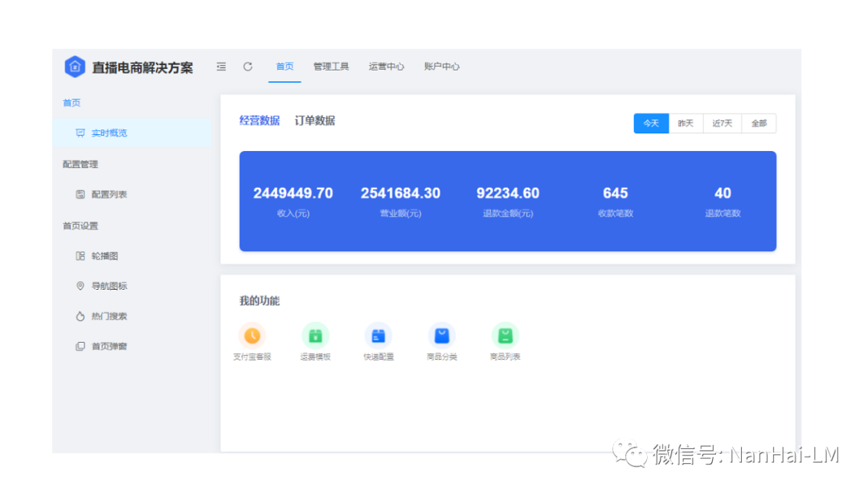Screen dimensions: 868x493
Task: Refresh the page using the reload icon
Action: click(x=247, y=67)
